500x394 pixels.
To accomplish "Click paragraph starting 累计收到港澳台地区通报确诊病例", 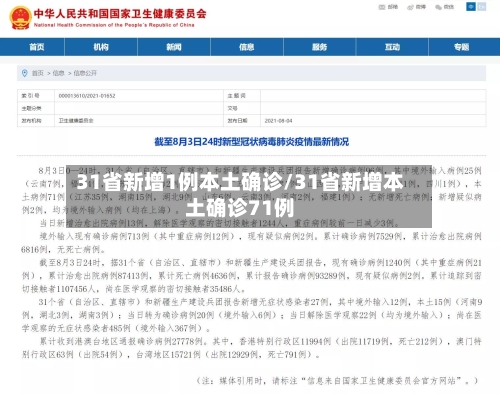I will click(252, 348).
